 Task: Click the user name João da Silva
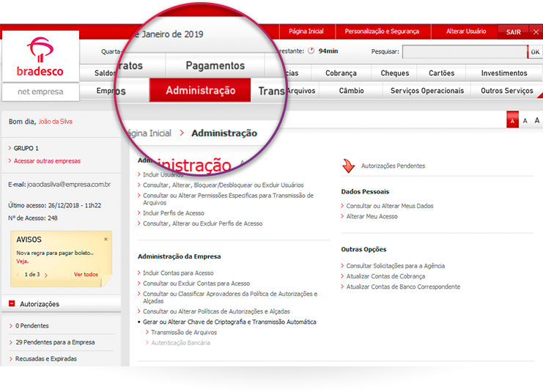tap(55, 122)
